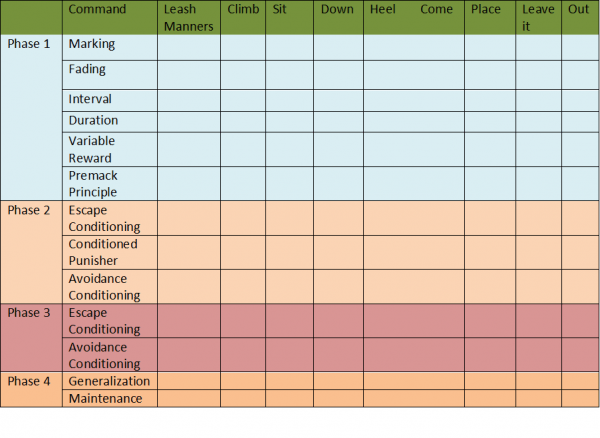Click the Generalization row label
This screenshot has height=438, width=600.
pos(109,381)
